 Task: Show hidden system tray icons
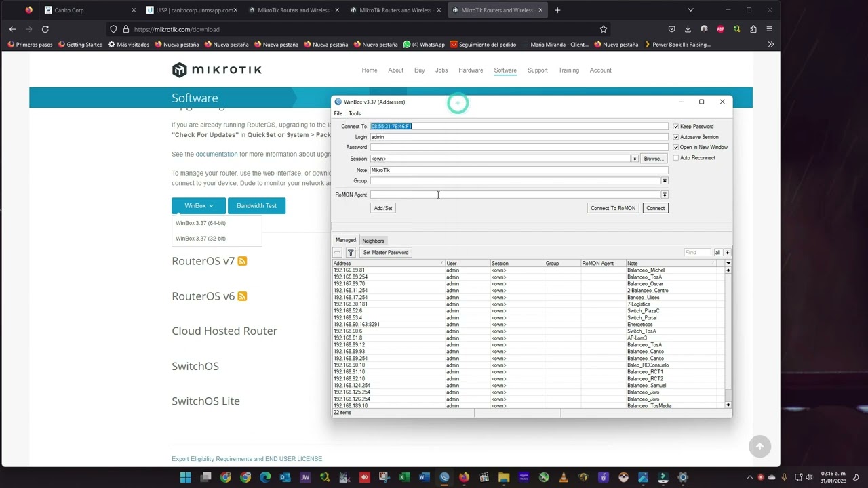(749, 477)
